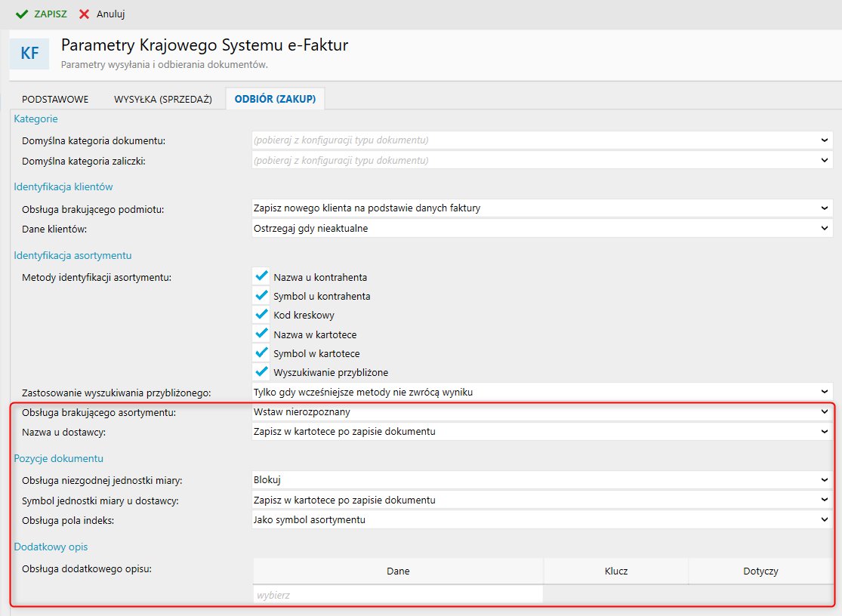Click the wybierz input field

pyautogui.click(x=398, y=595)
